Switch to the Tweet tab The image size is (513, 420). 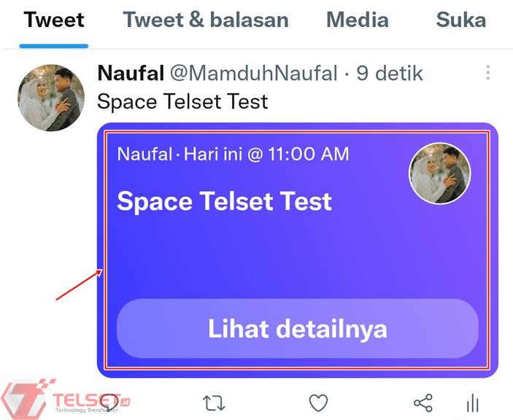pyautogui.click(x=54, y=20)
